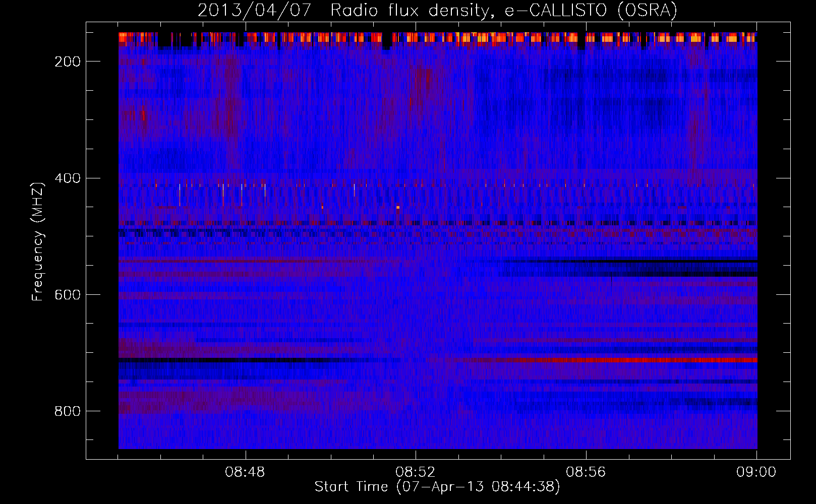Click the 'Start Time (07-Apr-13 08:44:38)' axis label
This screenshot has height=504, width=816.
[437, 487]
